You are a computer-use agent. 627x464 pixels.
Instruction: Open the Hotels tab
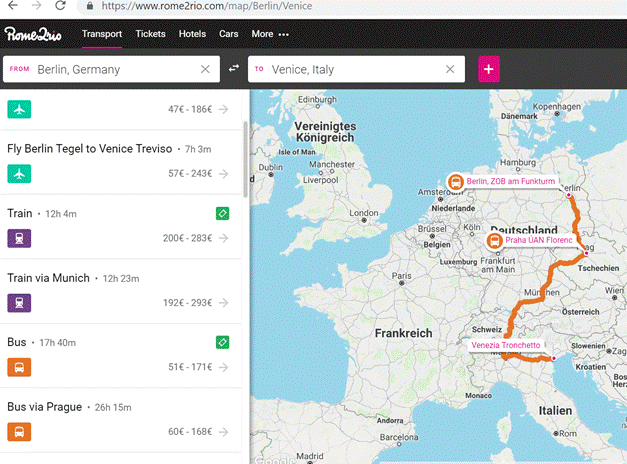pos(192,34)
